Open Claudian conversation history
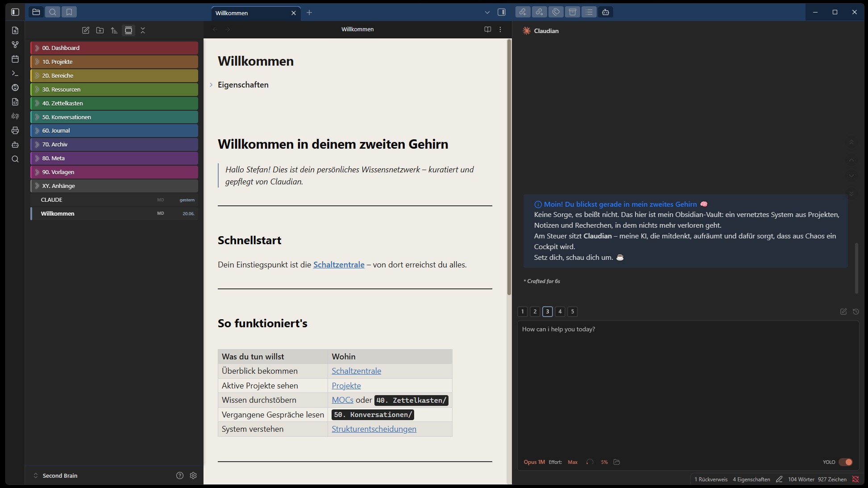Screen dimensions: 868x488 tap(856, 312)
